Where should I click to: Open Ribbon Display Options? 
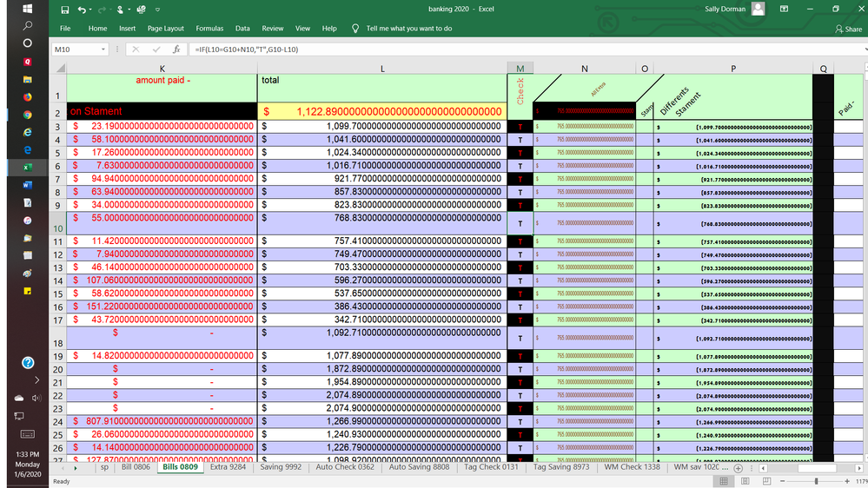coord(785,9)
